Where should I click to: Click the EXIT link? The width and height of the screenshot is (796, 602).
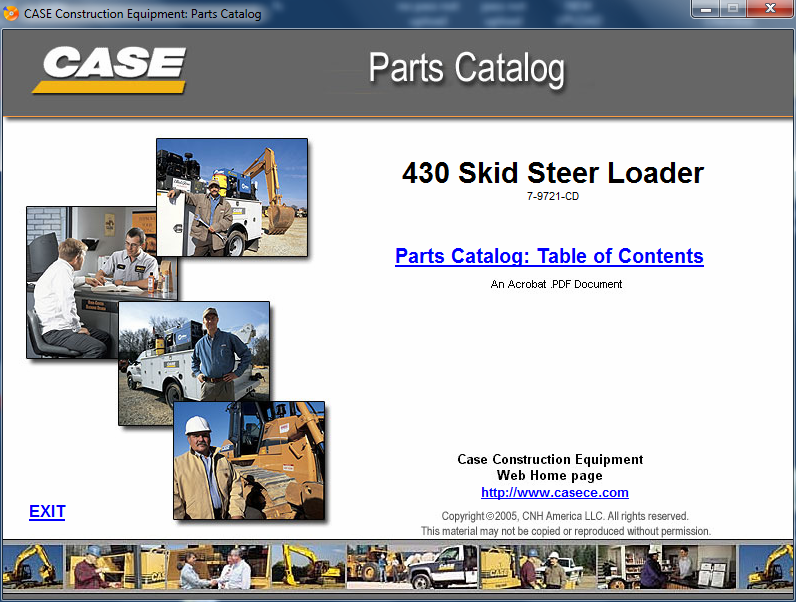(x=47, y=511)
